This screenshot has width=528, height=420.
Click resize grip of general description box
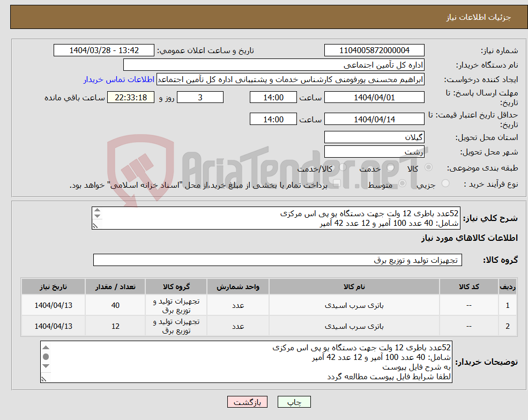95,226
